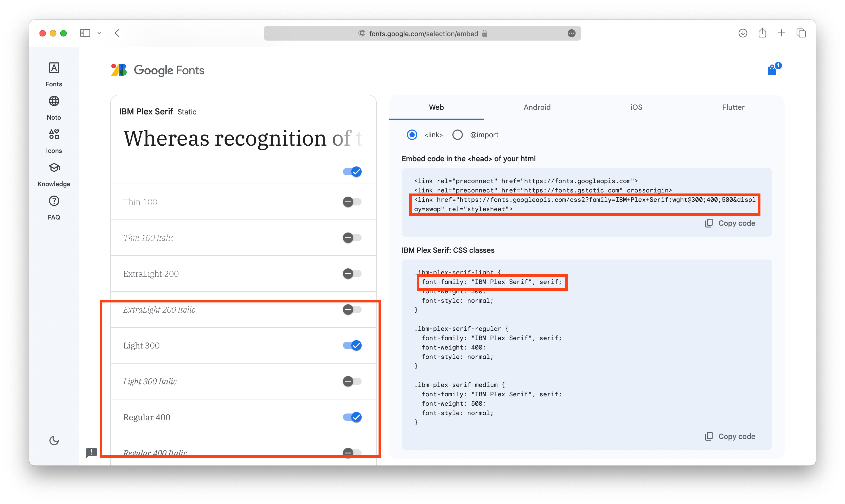Open the FAQ help icon
The height and width of the screenshot is (504, 845).
[x=54, y=201]
